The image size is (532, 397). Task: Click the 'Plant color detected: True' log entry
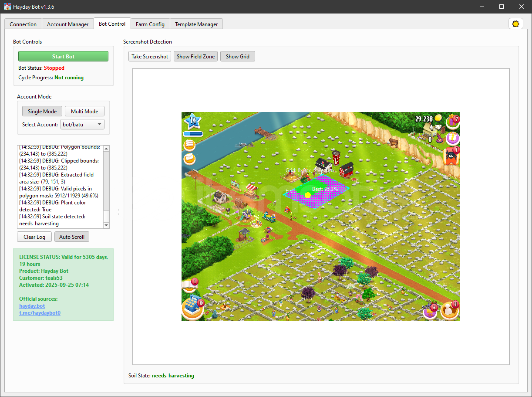click(53, 206)
